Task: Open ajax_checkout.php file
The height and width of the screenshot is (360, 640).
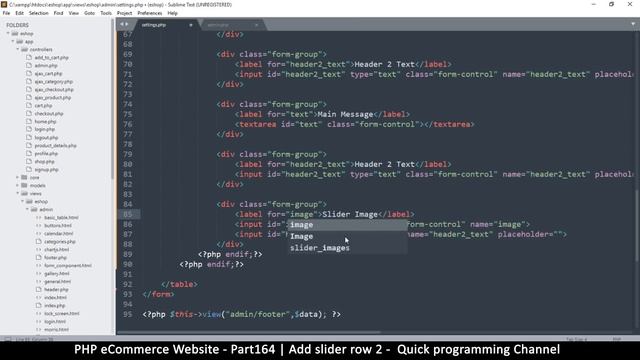Action: pos(54,90)
